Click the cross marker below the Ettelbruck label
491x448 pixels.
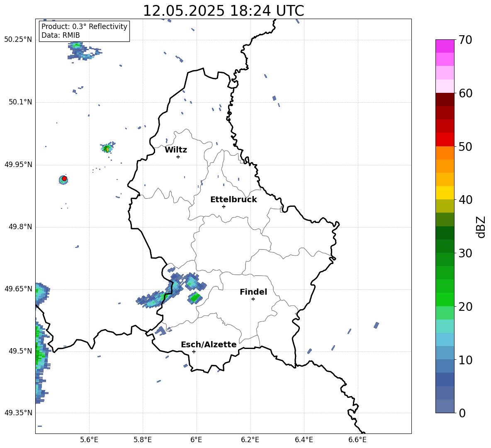[x=224, y=206]
